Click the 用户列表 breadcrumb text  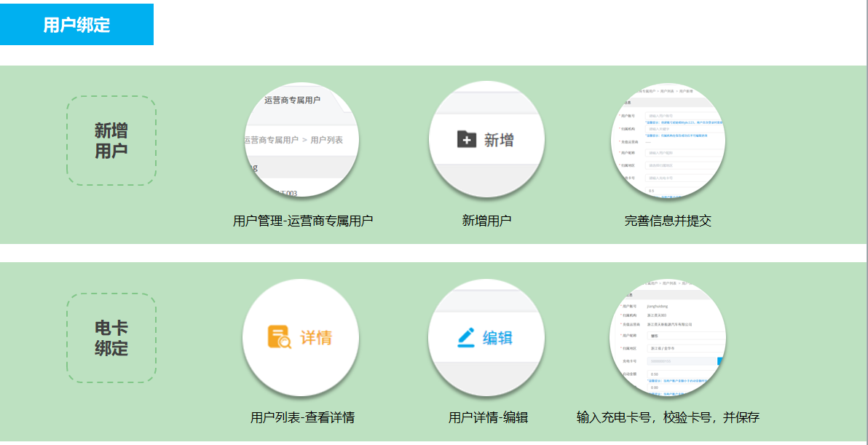327,140
